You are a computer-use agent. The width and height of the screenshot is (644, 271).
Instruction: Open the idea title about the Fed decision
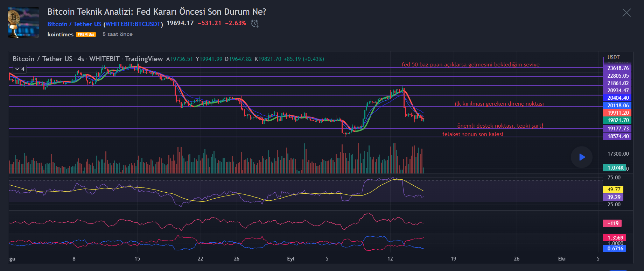(157, 12)
